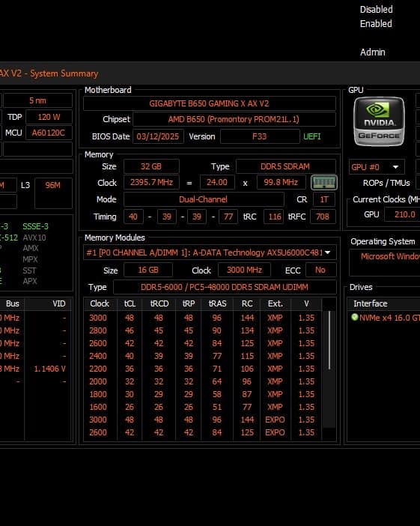Click the command rate 1T field
The image size is (420, 526).
tap(324, 199)
